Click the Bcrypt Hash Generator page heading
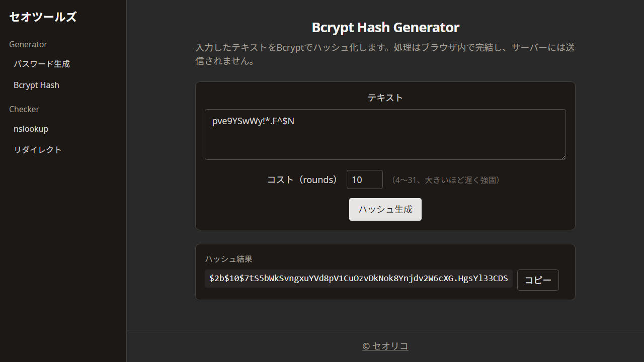 coord(385,27)
